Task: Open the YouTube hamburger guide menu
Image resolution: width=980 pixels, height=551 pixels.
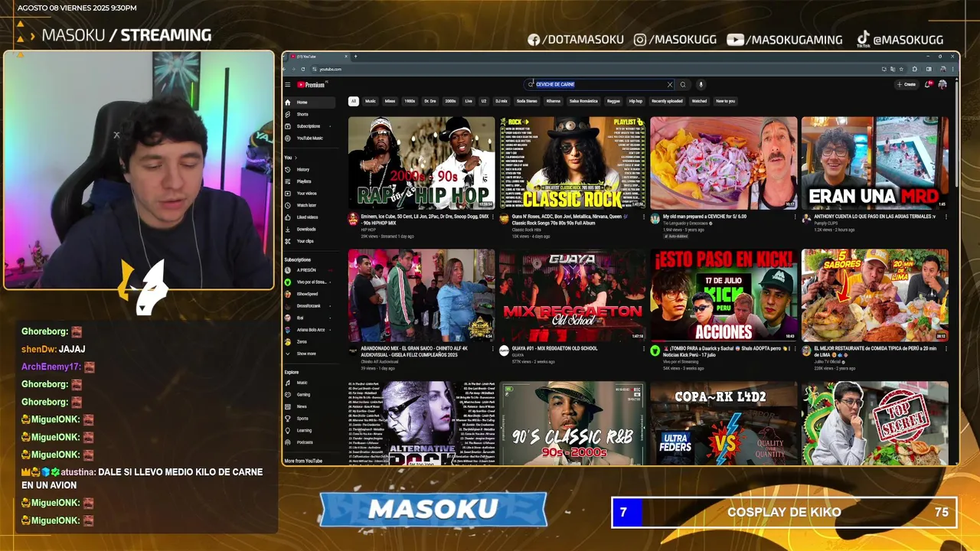Action: [x=288, y=85]
